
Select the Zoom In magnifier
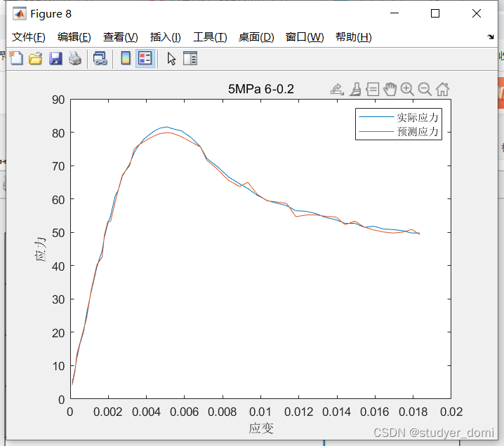tap(407, 89)
